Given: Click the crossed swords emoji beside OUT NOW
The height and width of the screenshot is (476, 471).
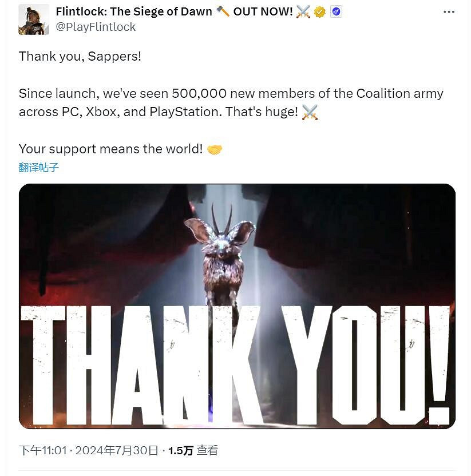Looking at the screenshot, I should coord(303,12).
